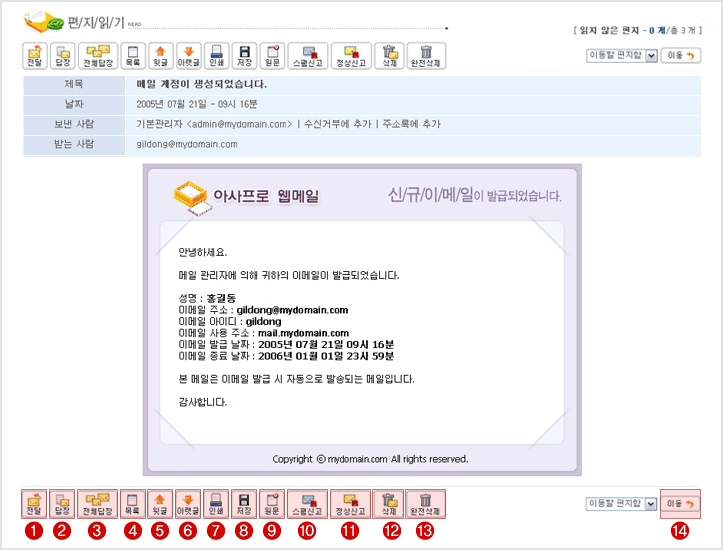Go to 윗글 (previous mail) in the top toolbar

[x=159, y=55]
